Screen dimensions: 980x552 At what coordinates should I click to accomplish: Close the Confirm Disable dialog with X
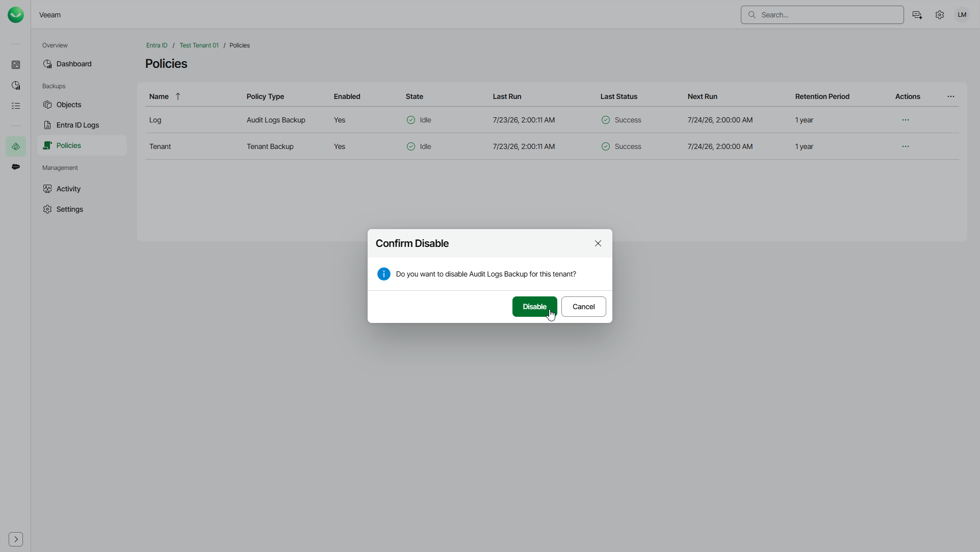coord(598,243)
